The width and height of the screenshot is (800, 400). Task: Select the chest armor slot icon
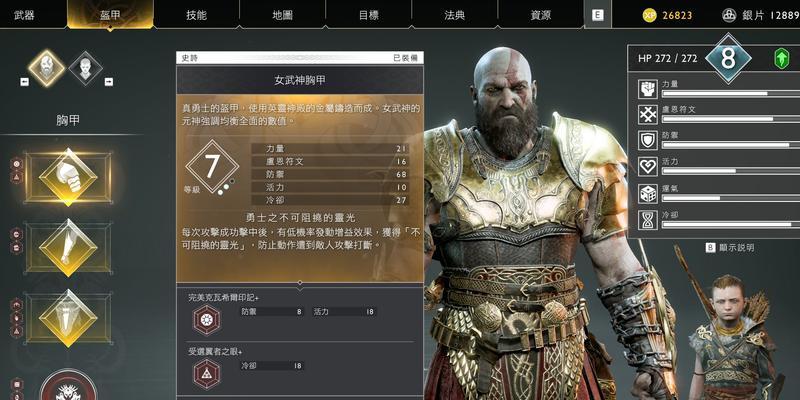(x=68, y=177)
